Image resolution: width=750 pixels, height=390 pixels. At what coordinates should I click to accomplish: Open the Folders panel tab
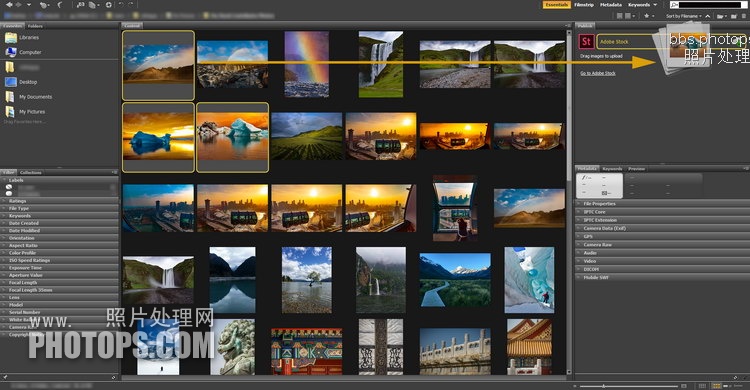35,26
